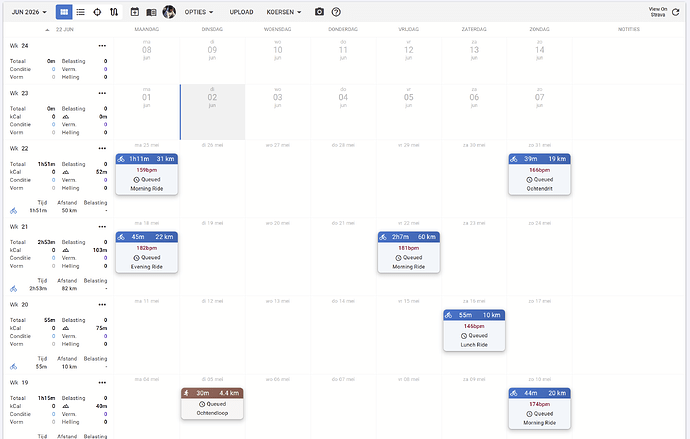690x439 pixels.
Task: Click elevation mountain icon in Wk 21 stats
Action: point(66,250)
